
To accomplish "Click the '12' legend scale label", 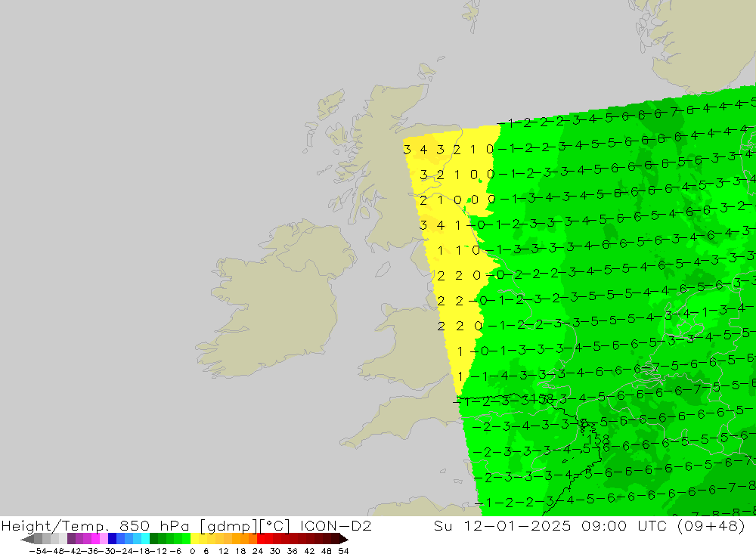I will tap(223, 551).
